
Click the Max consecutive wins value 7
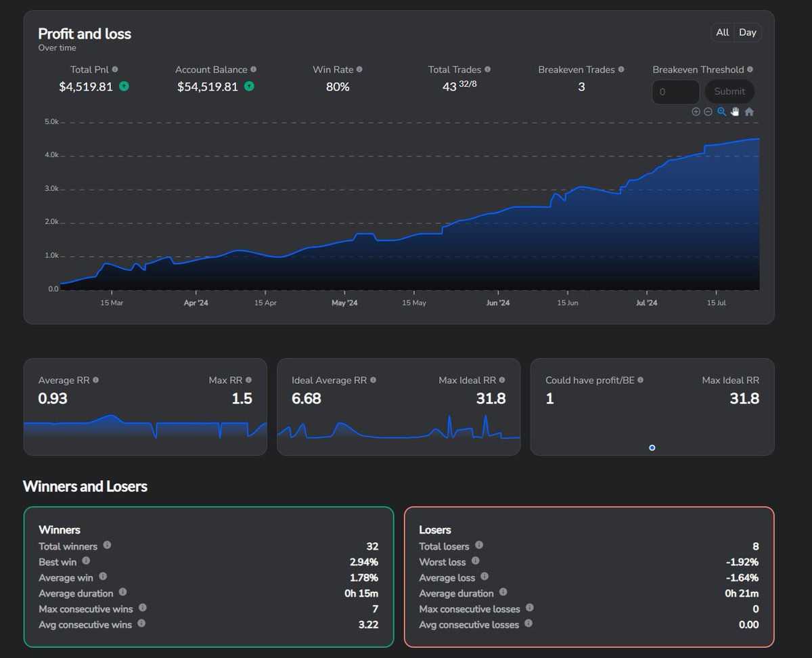pos(376,609)
